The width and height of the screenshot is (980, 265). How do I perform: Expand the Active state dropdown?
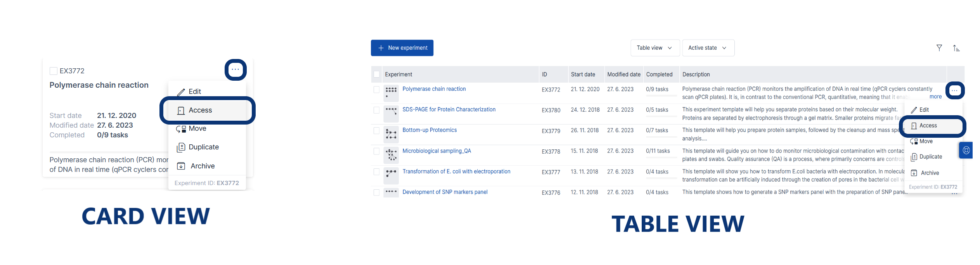click(x=708, y=48)
